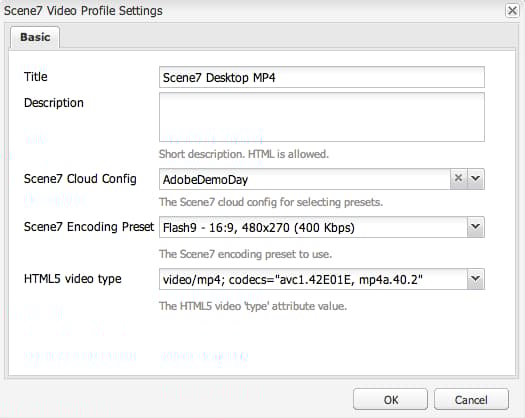
Task: Close the Scene7 Video Profile Settings dialog
Action: click(x=512, y=11)
